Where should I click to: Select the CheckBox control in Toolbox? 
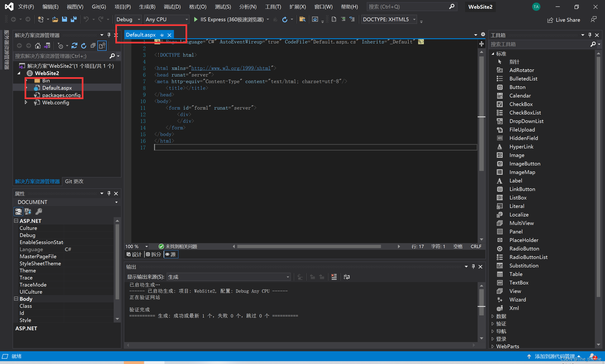pos(521,104)
